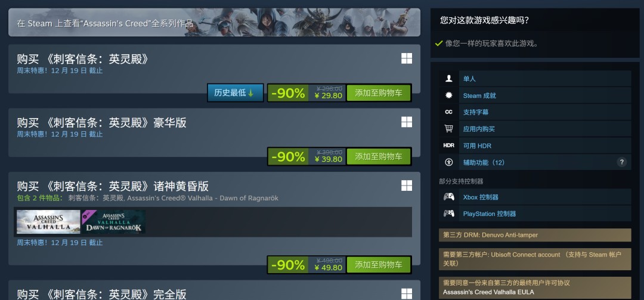Click Windows icon on the Ragnarök edition row
The width and height of the screenshot is (644, 300).
(x=407, y=185)
